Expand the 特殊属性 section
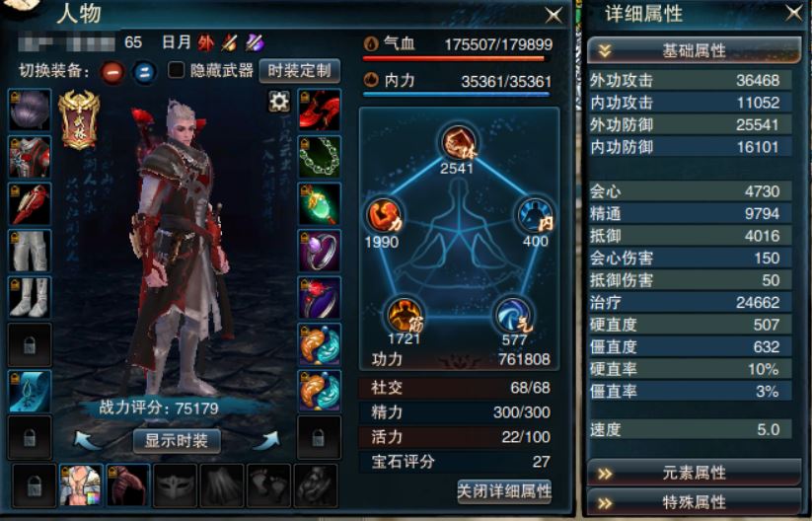 694,502
